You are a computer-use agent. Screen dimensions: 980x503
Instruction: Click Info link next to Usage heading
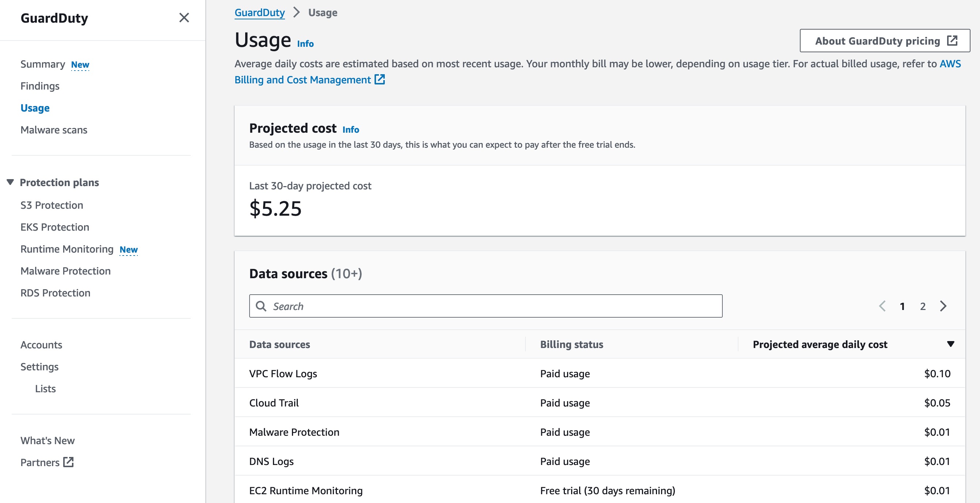click(x=305, y=44)
